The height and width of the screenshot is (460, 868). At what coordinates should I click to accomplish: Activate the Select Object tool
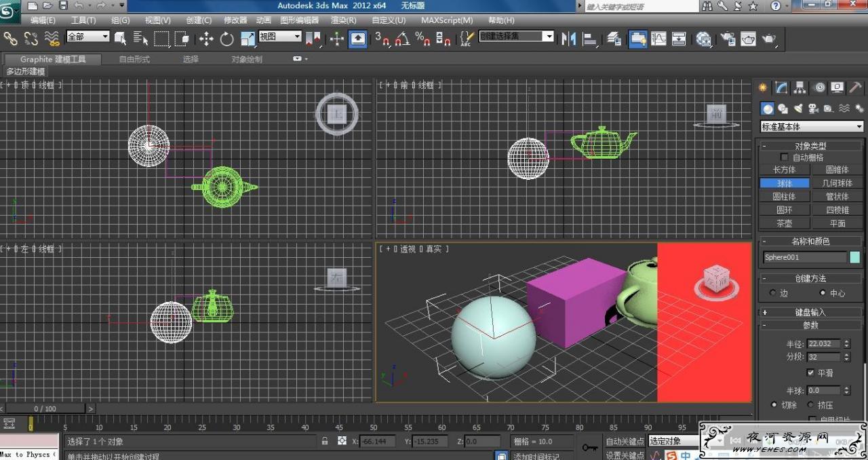(x=121, y=39)
